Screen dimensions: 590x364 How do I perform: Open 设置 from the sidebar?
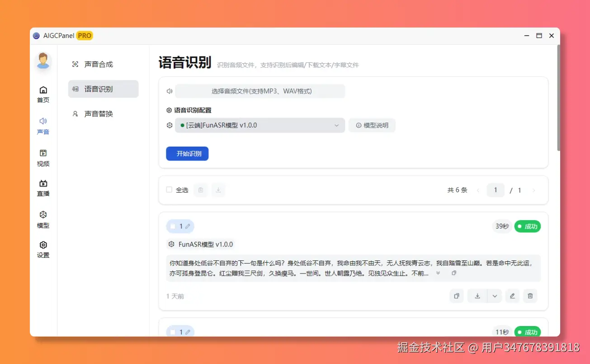click(43, 250)
